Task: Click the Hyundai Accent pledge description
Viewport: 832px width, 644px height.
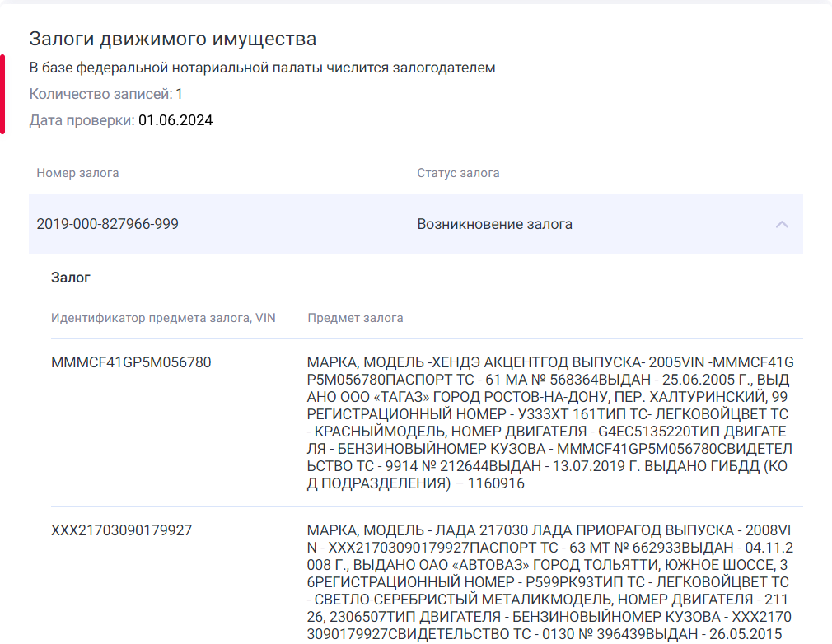Action: 549,422
